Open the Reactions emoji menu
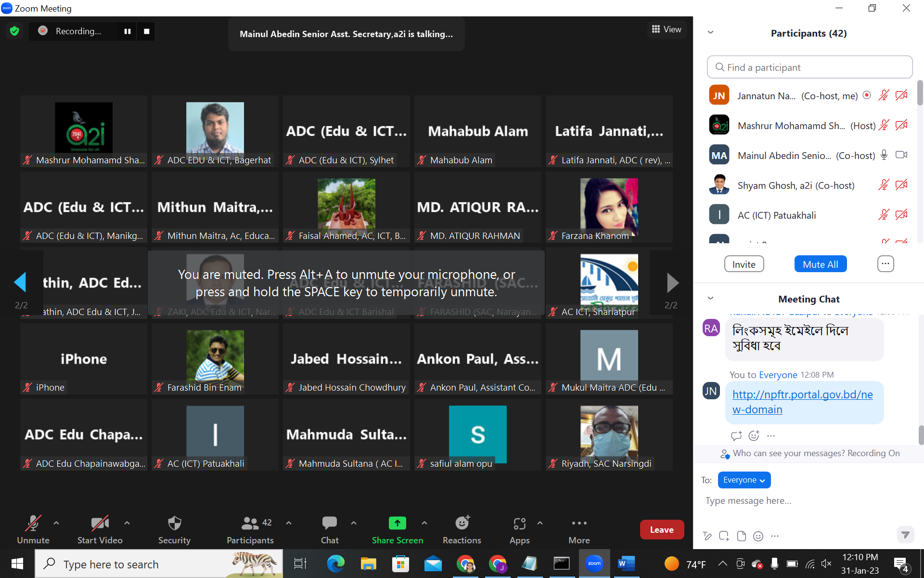The height and width of the screenshot is (578, 924). 462,529
